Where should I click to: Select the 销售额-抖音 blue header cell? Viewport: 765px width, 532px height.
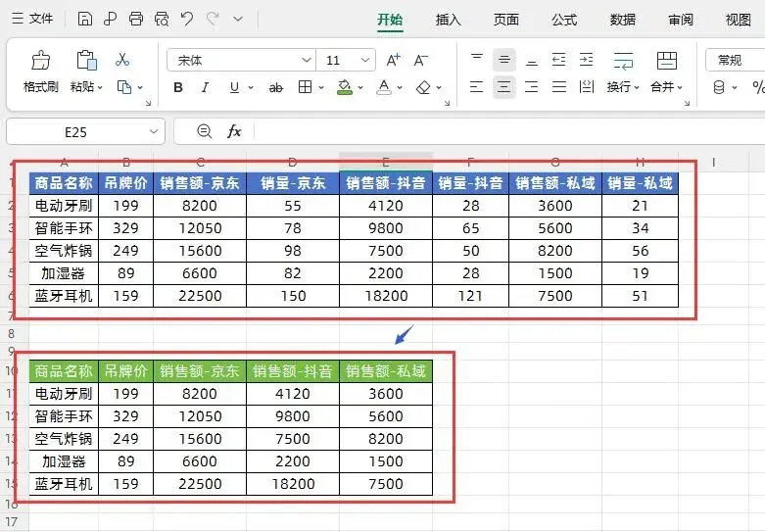point(385,183)
